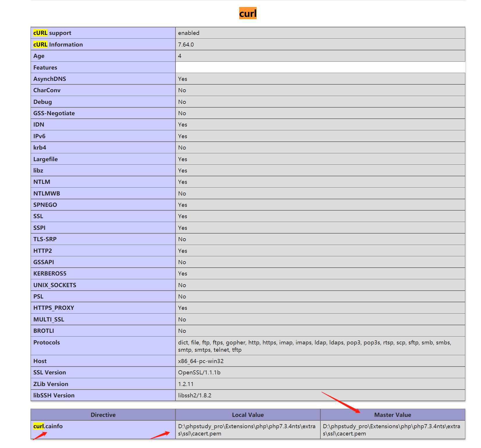Click the BROTLI row label

[x=44, y=331]
